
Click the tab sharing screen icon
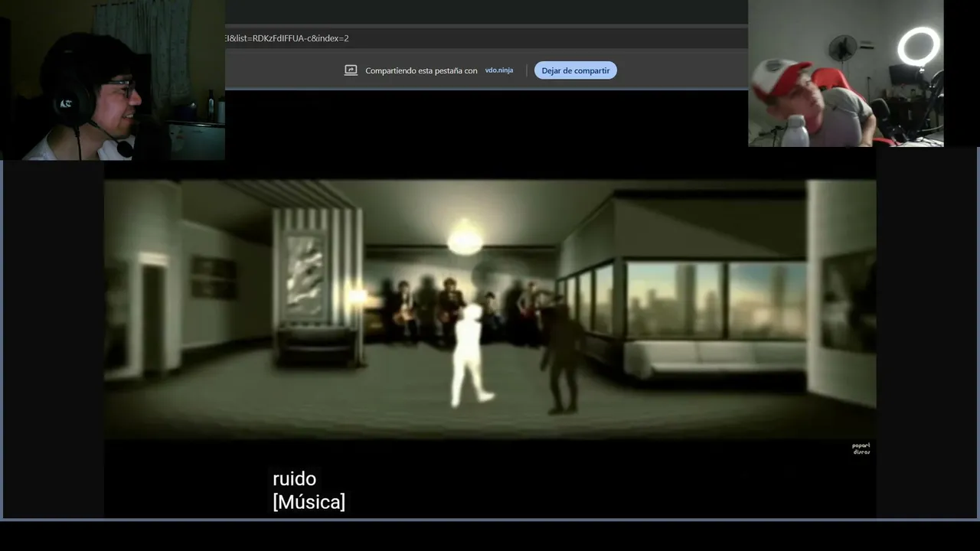coord(351,70)
